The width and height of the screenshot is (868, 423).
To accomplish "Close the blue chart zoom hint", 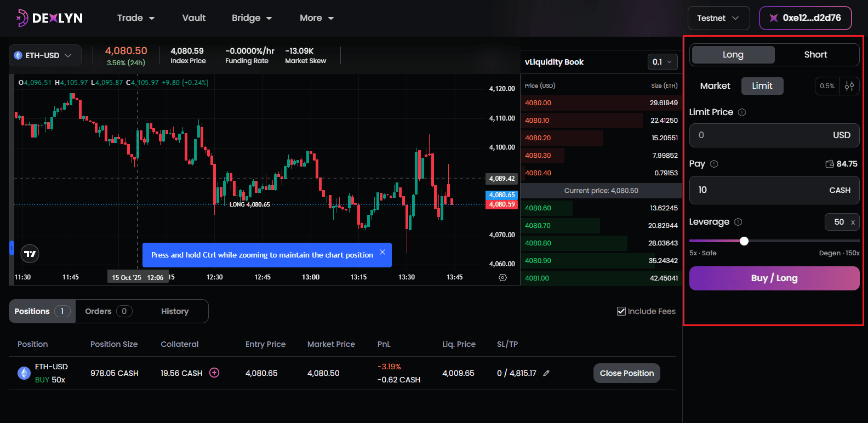I will click(x=382, y=252).
